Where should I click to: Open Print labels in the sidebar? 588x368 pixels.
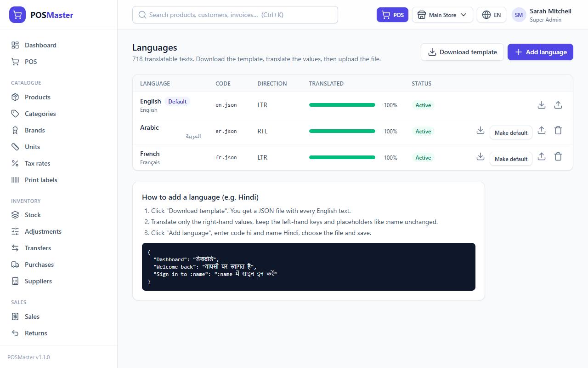coord(59,180)
